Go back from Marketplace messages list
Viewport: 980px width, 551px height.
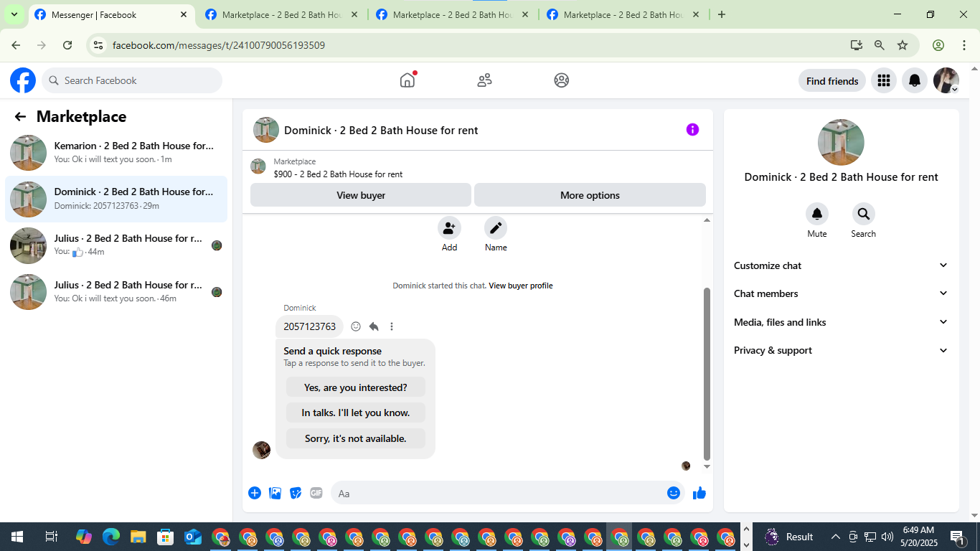pyautogui.click(x=20, y=117)
